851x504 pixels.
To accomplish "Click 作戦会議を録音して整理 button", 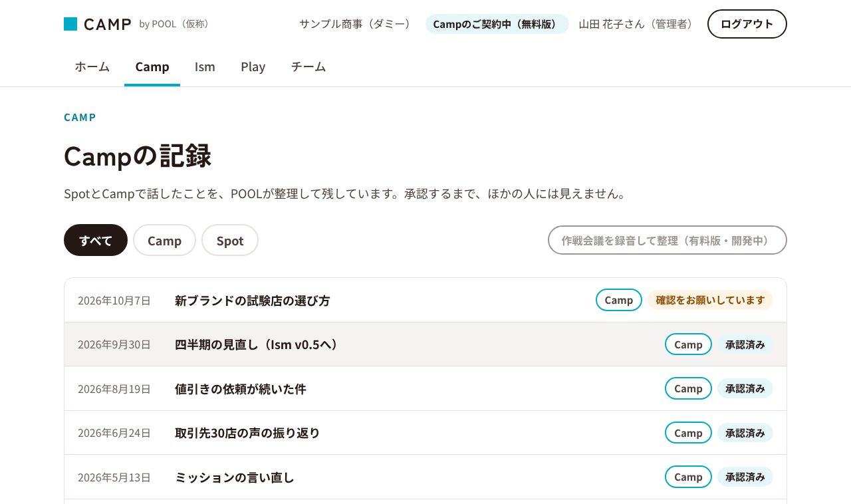I will pos(668,240).
